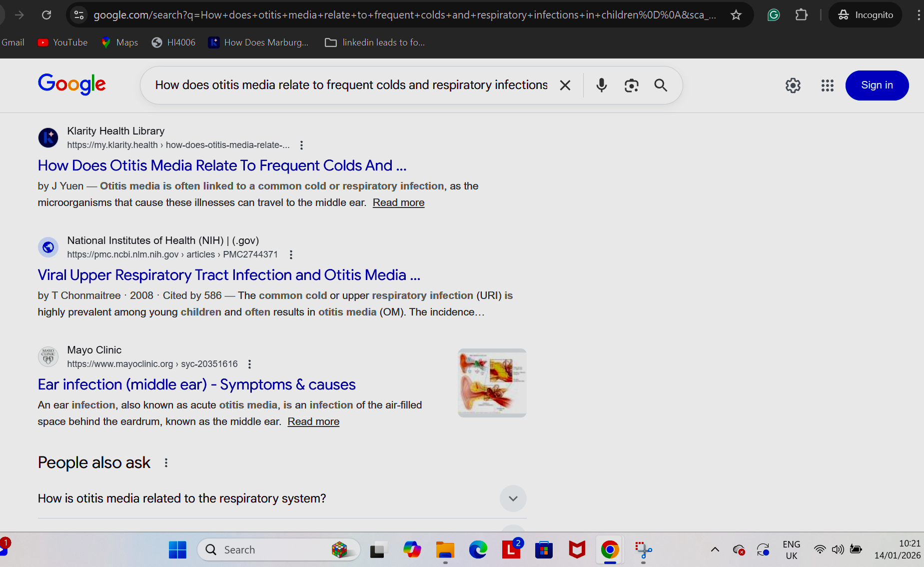The image size is (924, 567).
Task: Bookmark this page with the star
Action: pos(735,14)
